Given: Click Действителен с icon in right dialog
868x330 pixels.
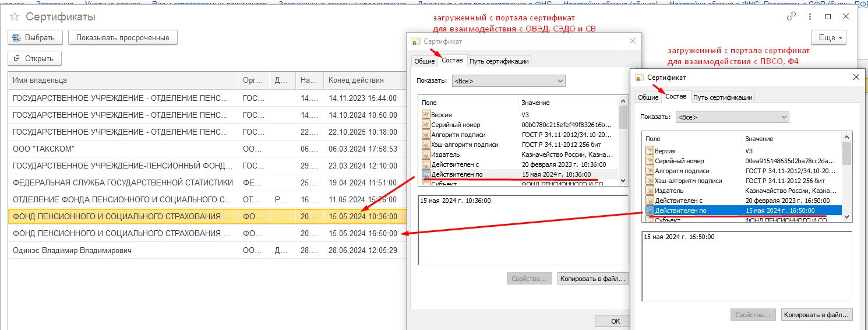Looking at the screenshot, I should coord(650,201).
